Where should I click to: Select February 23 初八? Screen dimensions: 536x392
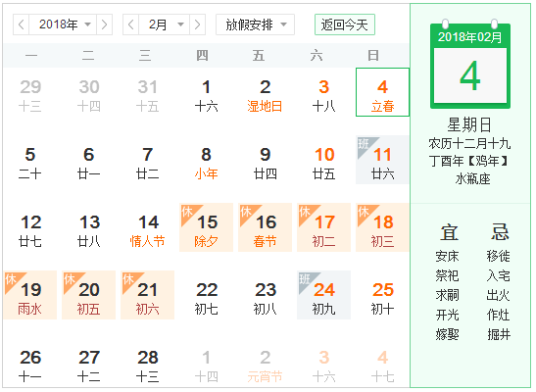[x=265, y=295]
